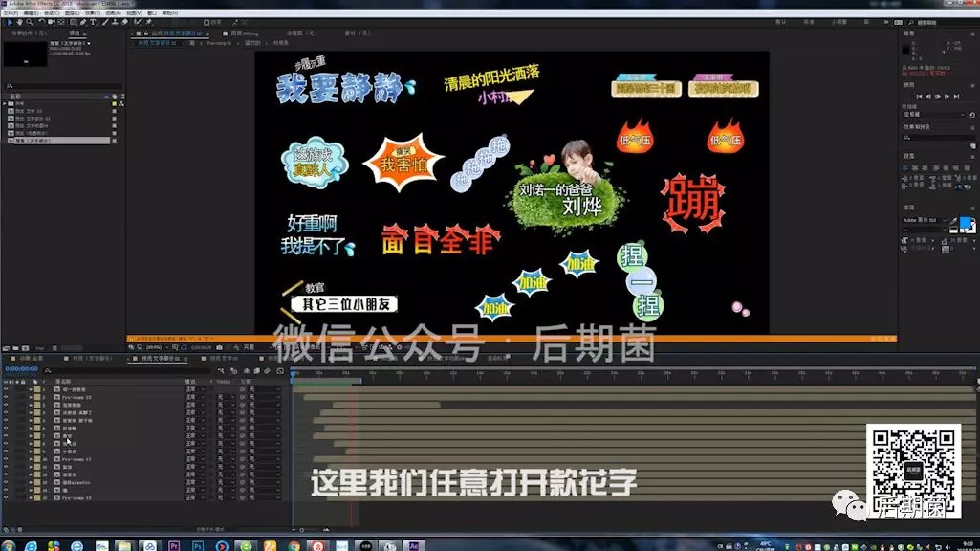Expand timeline layer 6 properties triangle

[31, 429]
